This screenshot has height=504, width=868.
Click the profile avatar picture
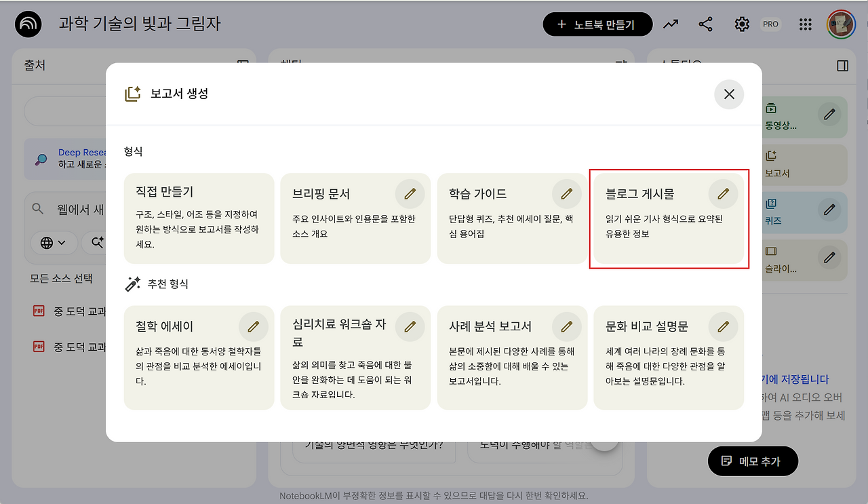(x=841, y=24)
